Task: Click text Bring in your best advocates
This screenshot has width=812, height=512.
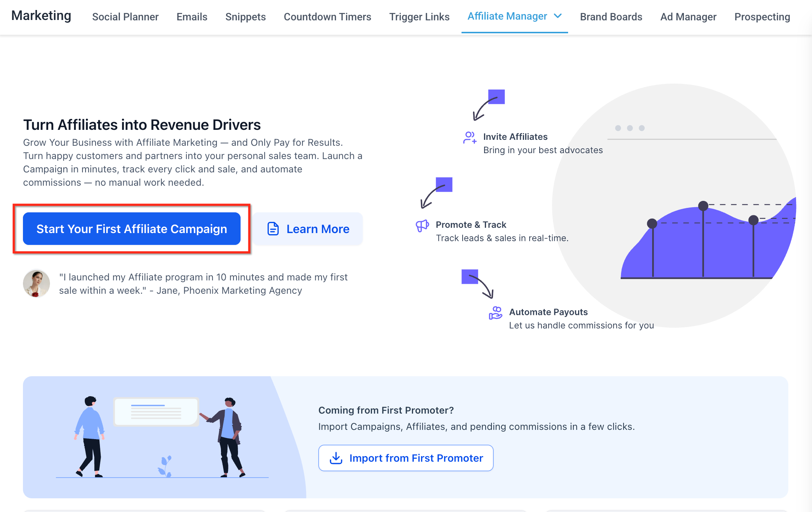Action: coord(543,150)
